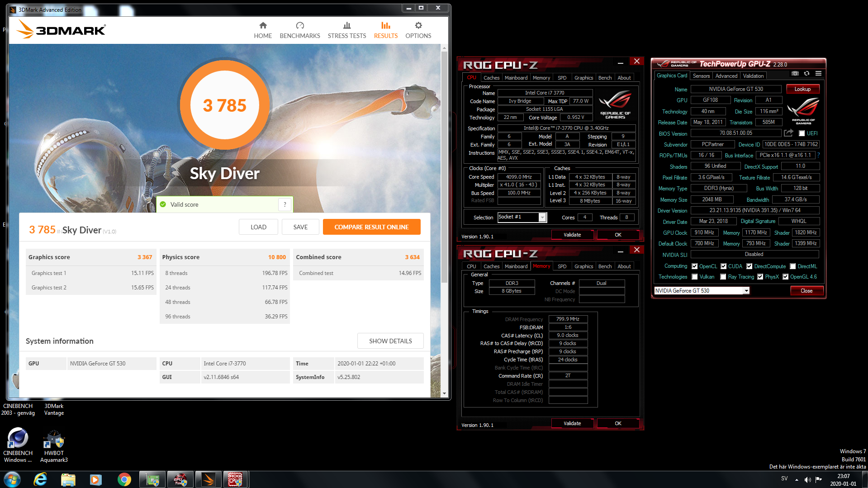Click GPU-Z refresh icon
Viewport: 868px width, 488px height.
806,73
